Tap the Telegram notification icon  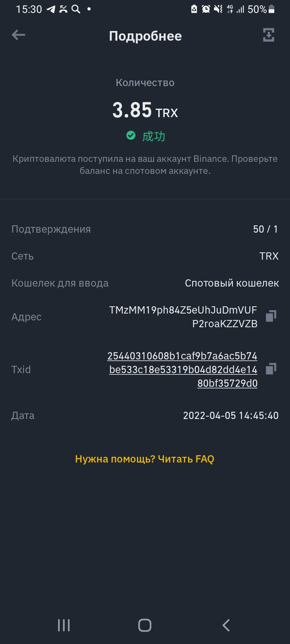[x=51, y=9]
